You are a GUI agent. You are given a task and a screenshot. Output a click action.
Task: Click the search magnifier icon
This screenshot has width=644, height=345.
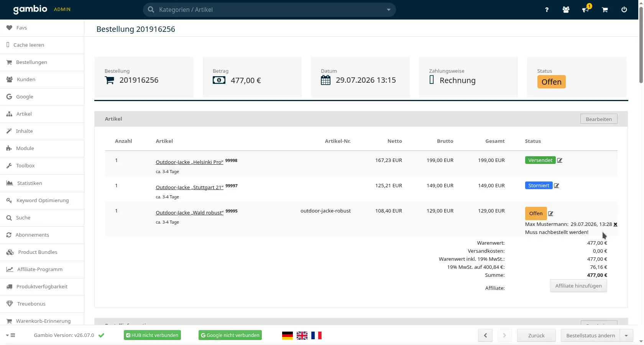[x=151, y=10]
